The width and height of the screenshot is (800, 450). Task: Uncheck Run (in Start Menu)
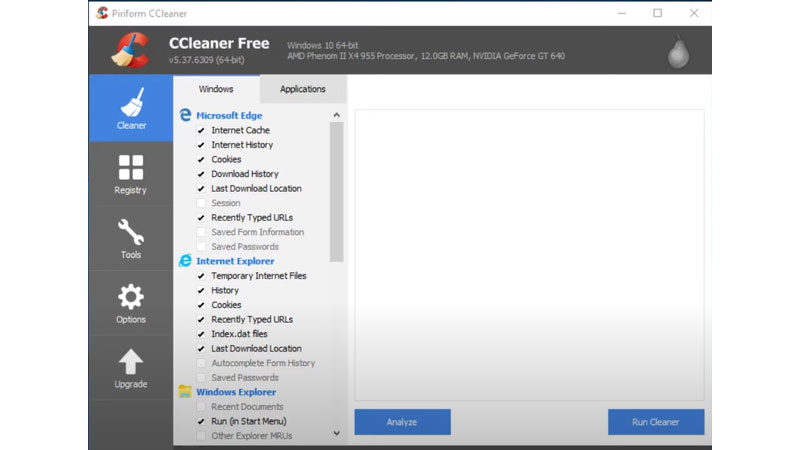201,421
